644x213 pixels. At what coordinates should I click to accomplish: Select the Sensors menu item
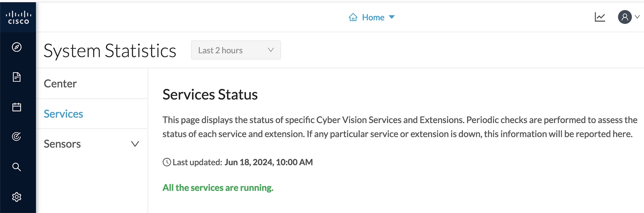pos(62,144)
